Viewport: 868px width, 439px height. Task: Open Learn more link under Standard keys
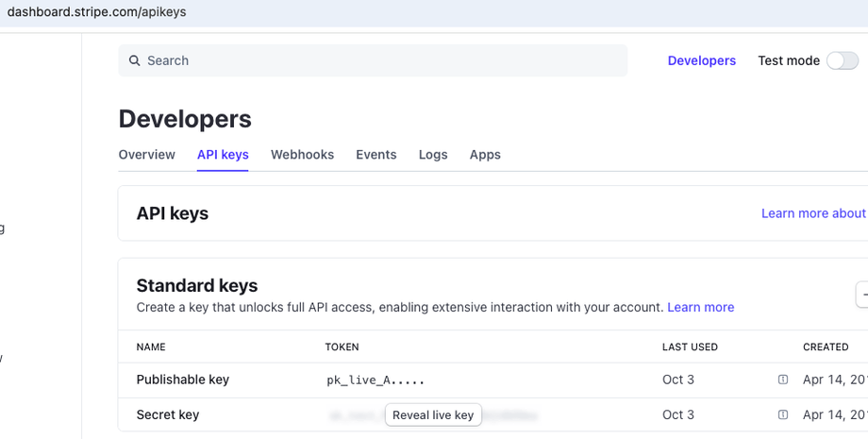(x=700, y=307)
